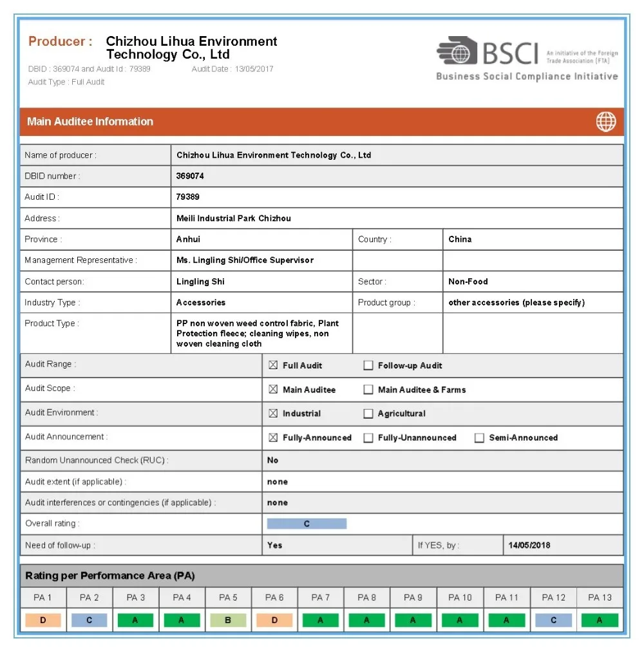Click the 'PA 10' column header

tap(460, 597)
